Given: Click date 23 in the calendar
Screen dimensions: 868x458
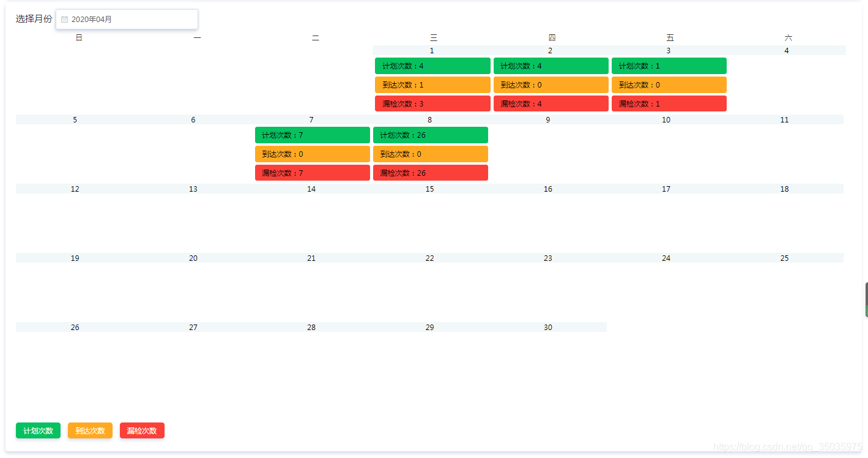Looking at the screenshot, I should pyautogui.click(x=548, y=258).
